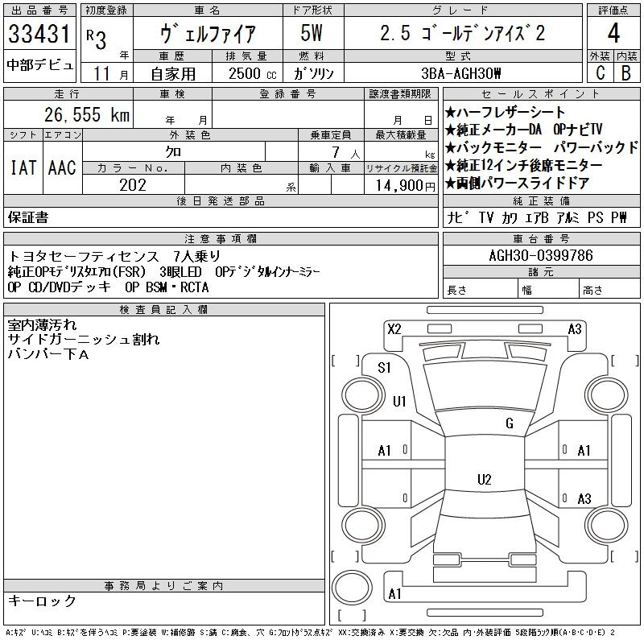Click lot number 33431
644x644 pixels.
coord(39,35)
